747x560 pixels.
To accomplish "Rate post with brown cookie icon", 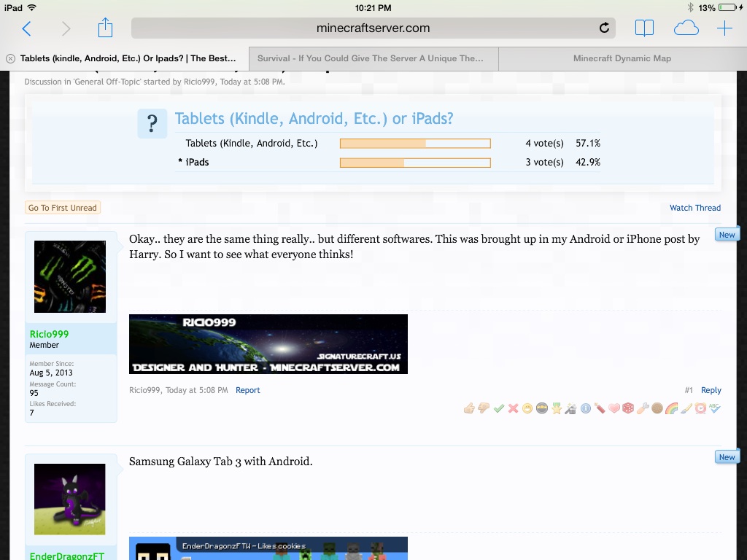I will (x=657, y=408).
